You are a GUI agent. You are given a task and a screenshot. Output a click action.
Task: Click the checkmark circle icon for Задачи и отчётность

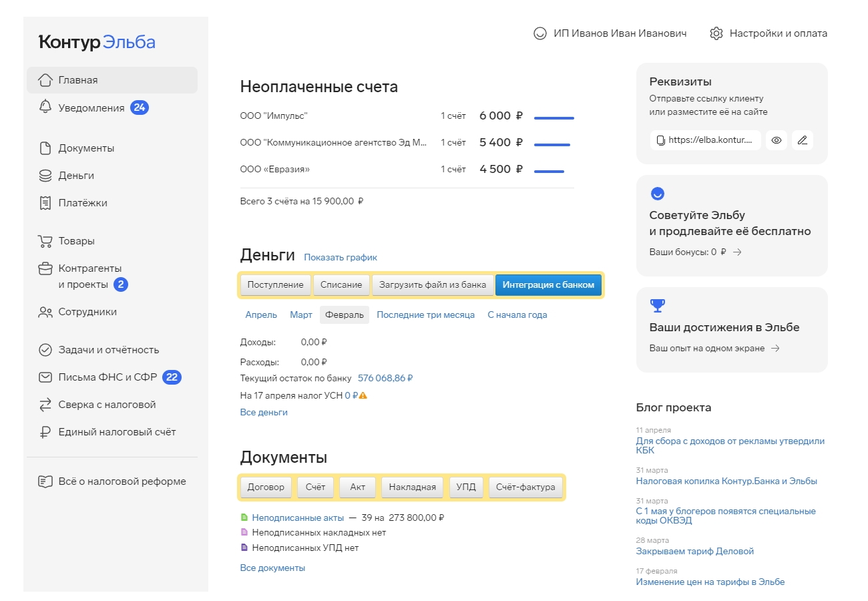tap(45, 350)
